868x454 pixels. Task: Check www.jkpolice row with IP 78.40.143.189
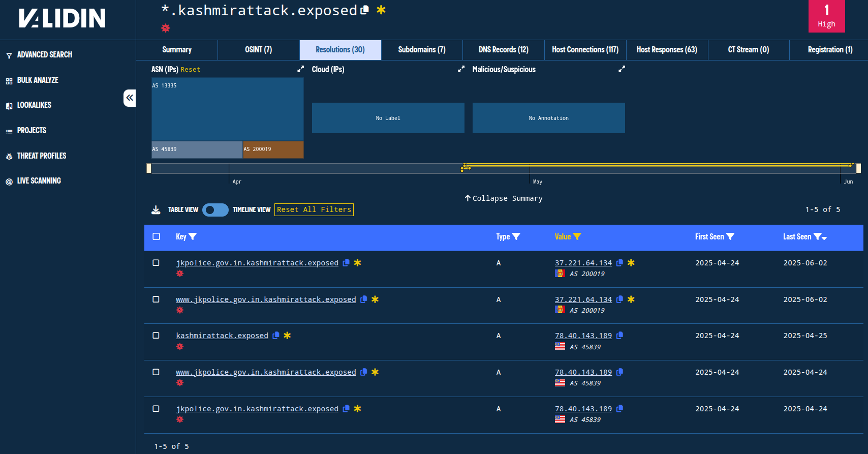click(x=156, y=372)
